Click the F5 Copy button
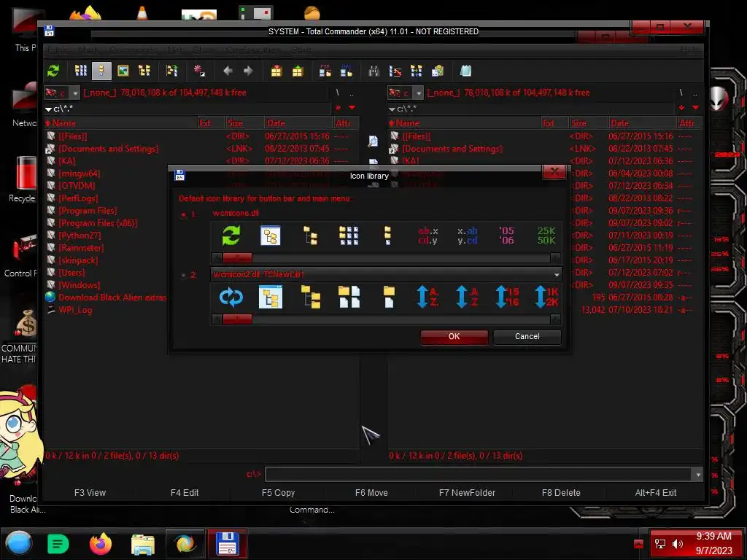The image size is (747, 560). pyautogui.click(x=278, y=493)
